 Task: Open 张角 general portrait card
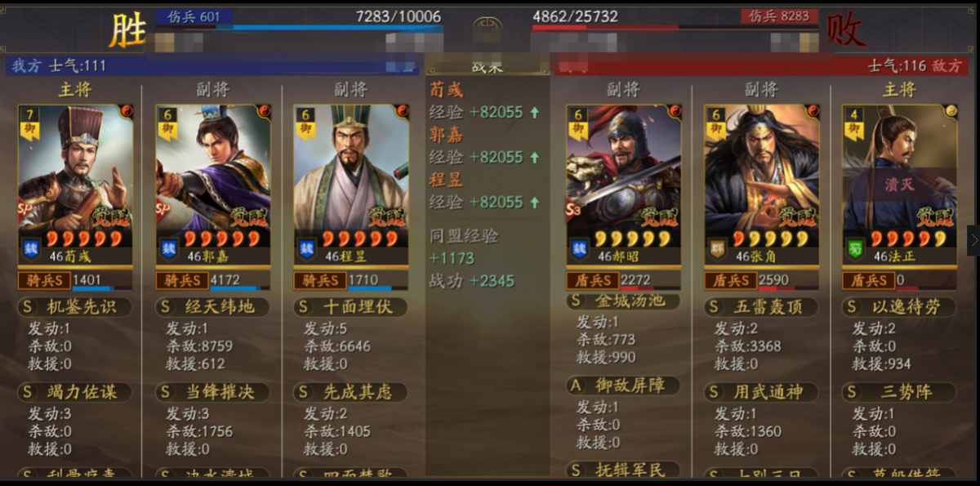coord(762,185)
